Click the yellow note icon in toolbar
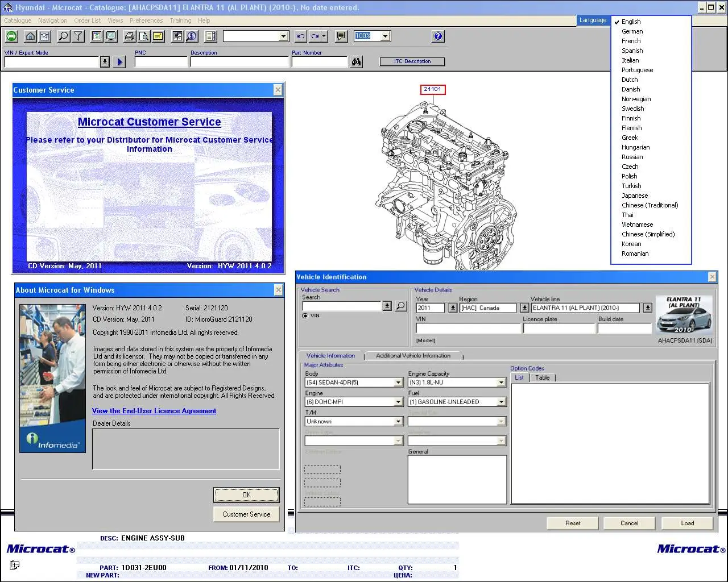 pyautogui.click(x=158, y=36)
